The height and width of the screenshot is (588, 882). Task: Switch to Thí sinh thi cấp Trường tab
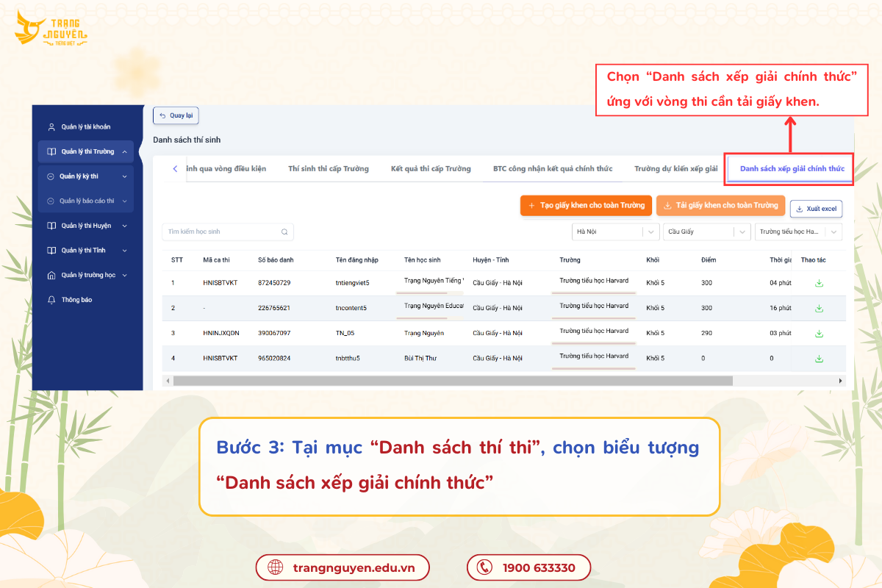tap(329, 169)
